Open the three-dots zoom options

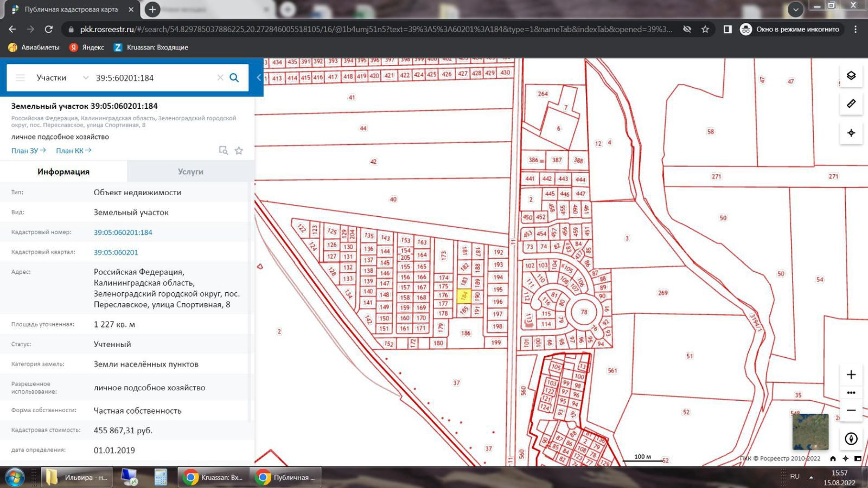pyautogui.click(x=851, y=393)
